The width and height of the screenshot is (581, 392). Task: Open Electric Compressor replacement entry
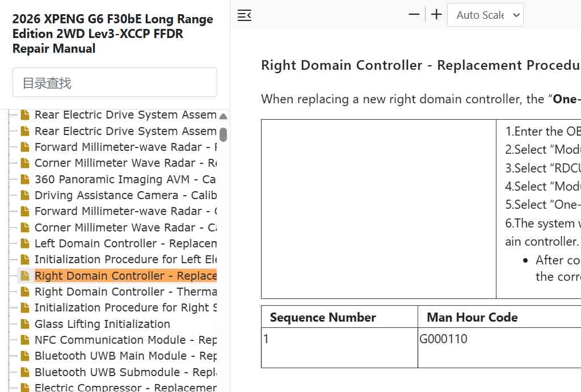coord(125,387)
